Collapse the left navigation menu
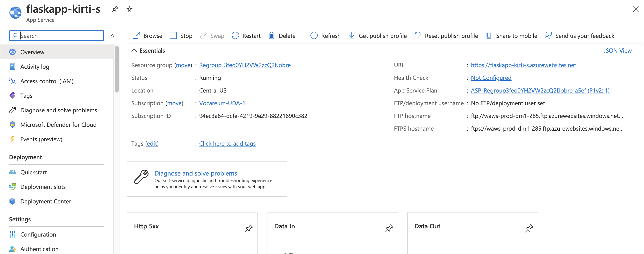The image size is (644, 254). pyautogui.click(x=113, y=36)
